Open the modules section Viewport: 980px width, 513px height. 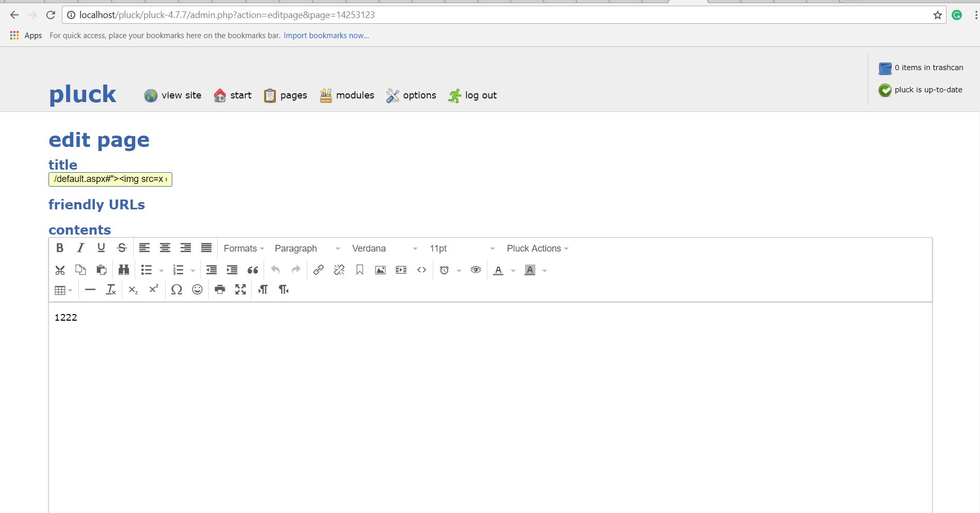347,95
